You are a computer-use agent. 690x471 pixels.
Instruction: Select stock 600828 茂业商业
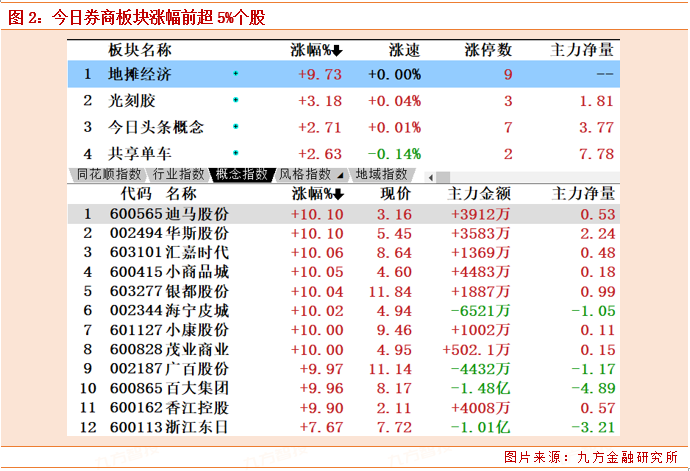(343, 350)
